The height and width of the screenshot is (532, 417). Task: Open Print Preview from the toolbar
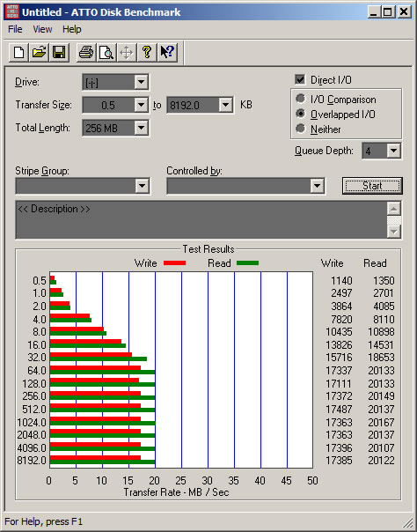pos(106,53)
